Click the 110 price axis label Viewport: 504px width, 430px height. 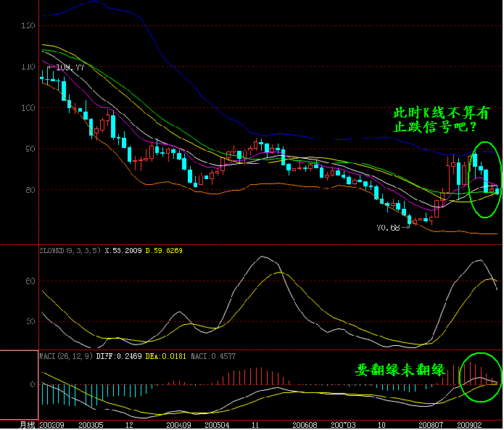28,67
